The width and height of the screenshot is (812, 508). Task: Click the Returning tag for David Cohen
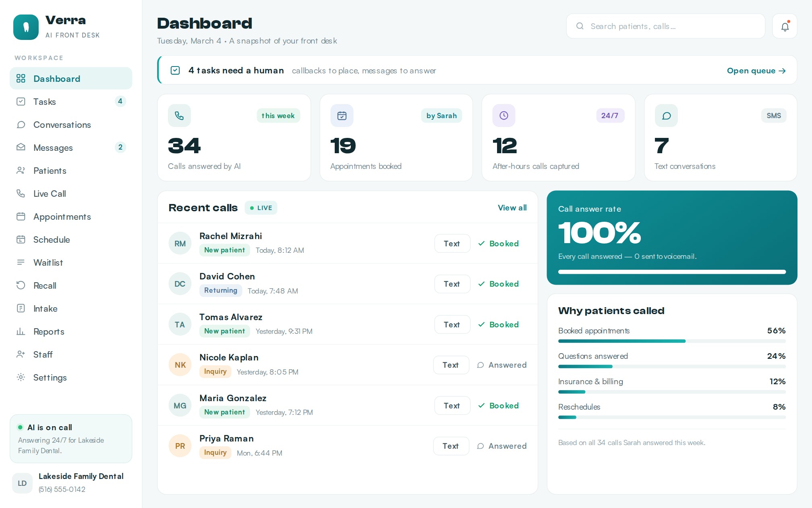[x=221, y=290]
